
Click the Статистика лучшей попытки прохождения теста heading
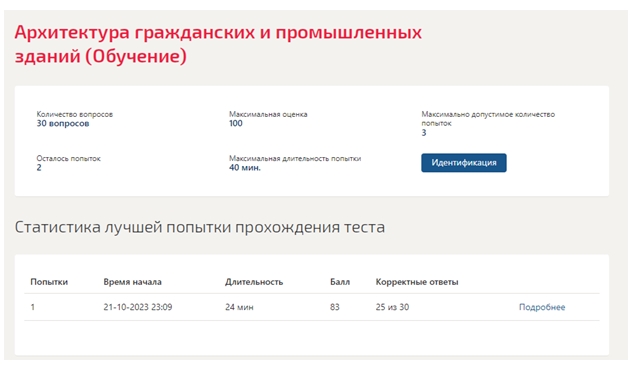200,227
